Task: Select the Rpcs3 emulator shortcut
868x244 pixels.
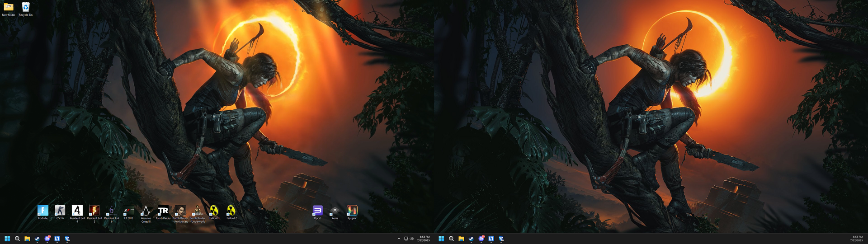Action: (318, 212)
